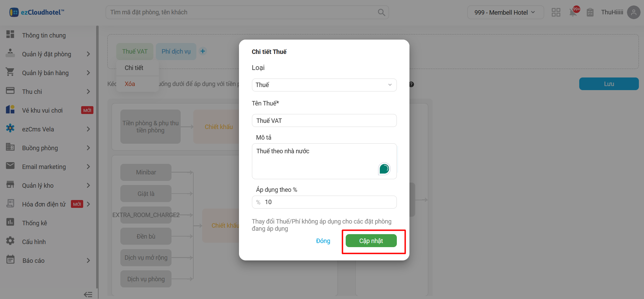Choose Chi tiết in the popup menu
The width and height of the screenshot is (644, 299).
134,68
